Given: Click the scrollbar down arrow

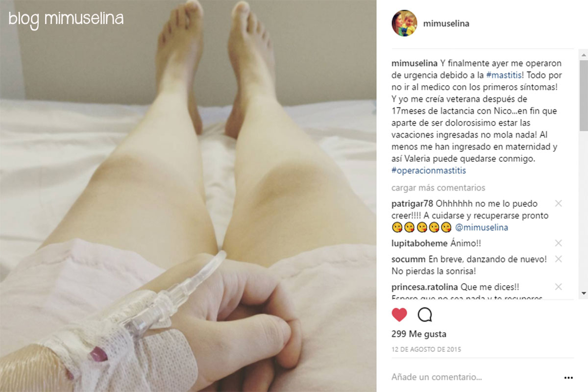Looking at the screenshot, I should pyautogui.click(x=584, y=293).
